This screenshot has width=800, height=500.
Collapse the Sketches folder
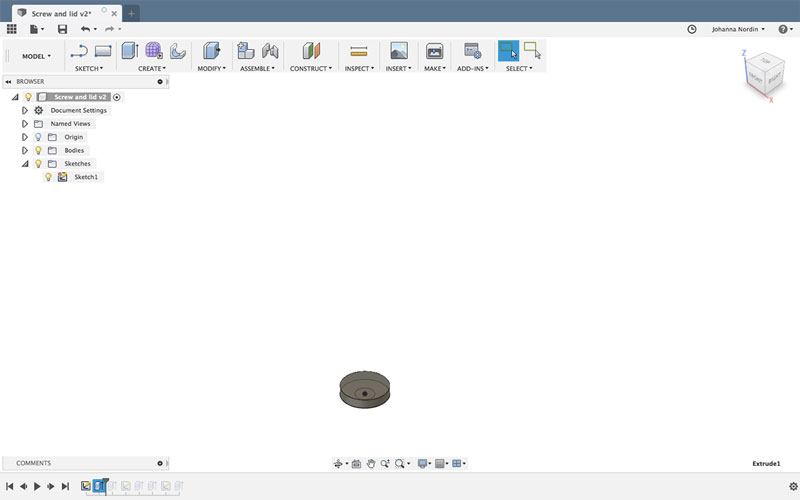click(x=25, y=164)
